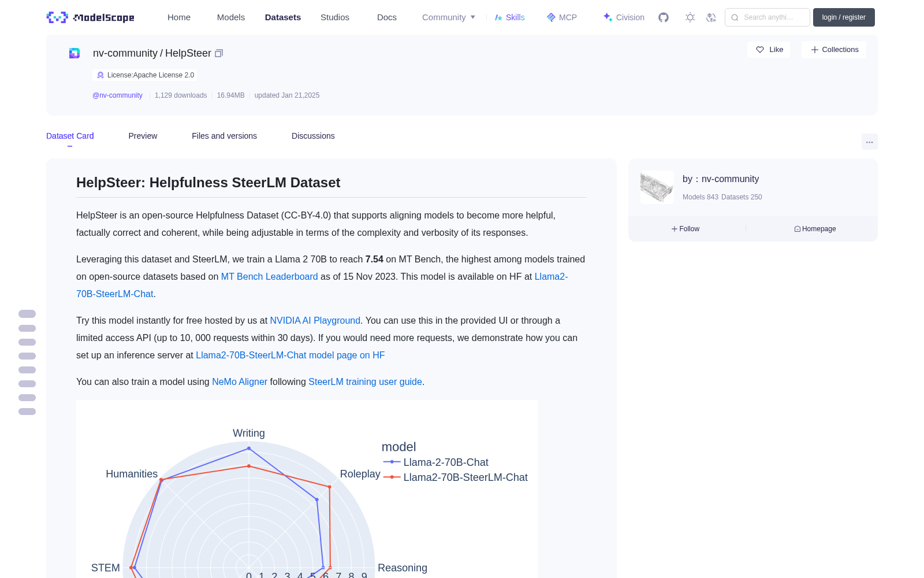
Task: Open the NeMo Aligner link
Action: (240, 381)
